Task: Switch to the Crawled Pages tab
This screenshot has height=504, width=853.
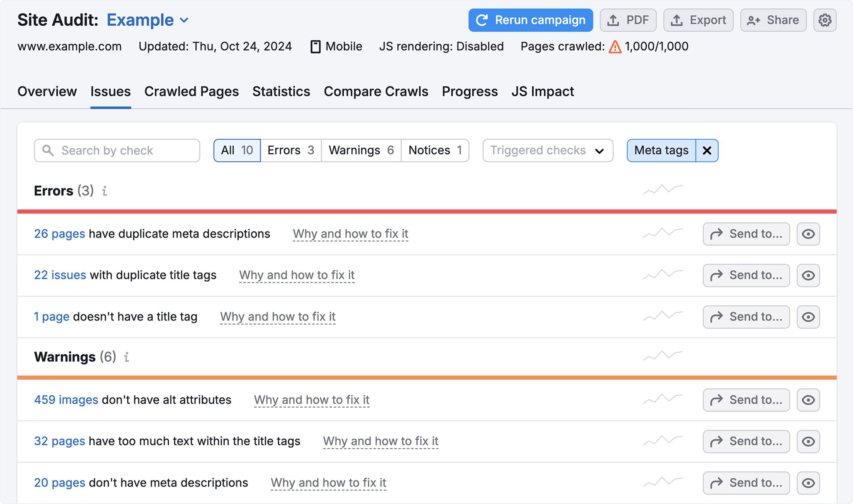Action: (x=191, y=92)
